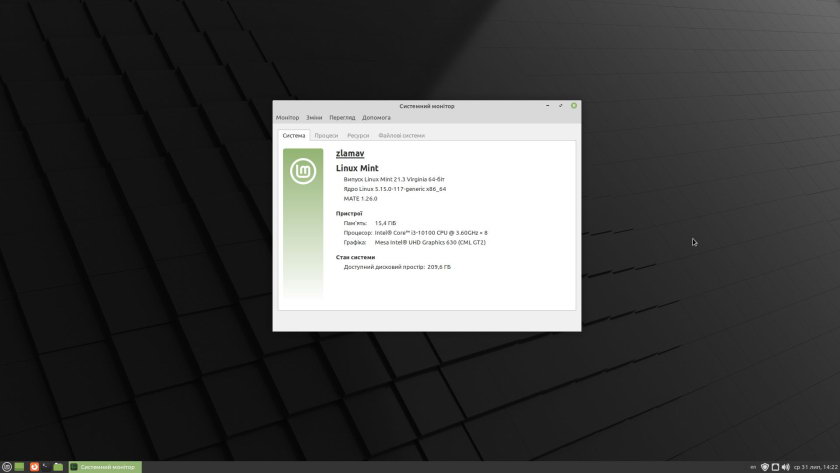Open the Linux Mint start menu
Image resolution: width=840 pixels, height=473 pixels.
click(6, 467)
